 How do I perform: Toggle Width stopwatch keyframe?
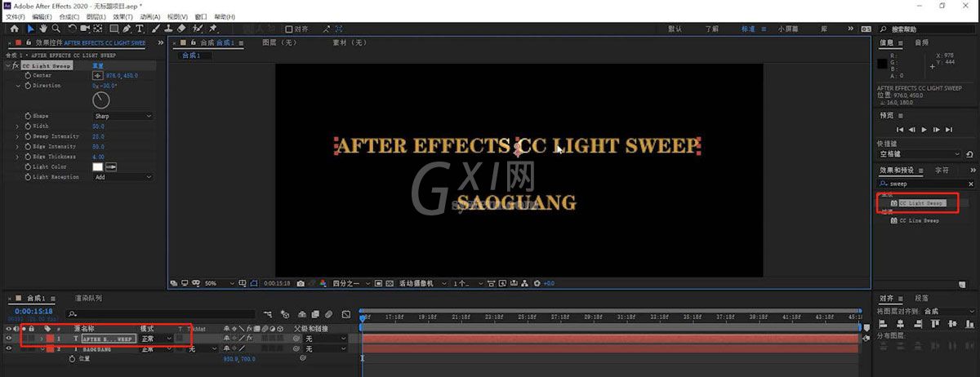[x=27, y=126]
